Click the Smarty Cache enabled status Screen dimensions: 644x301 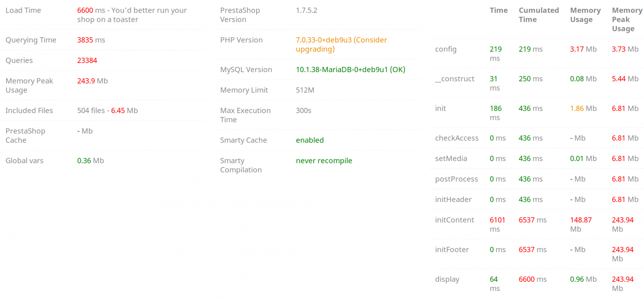[x=310, y=140]
